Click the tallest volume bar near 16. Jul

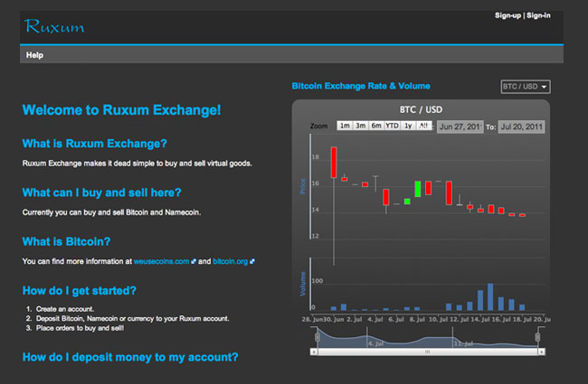[x=490, y=297]
